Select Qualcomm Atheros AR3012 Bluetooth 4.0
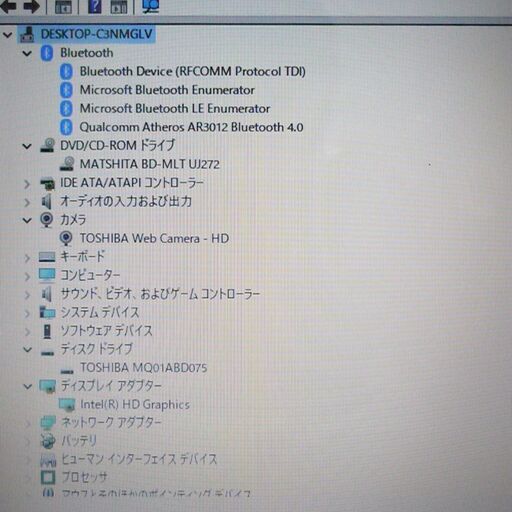 (x=191, y=127)
